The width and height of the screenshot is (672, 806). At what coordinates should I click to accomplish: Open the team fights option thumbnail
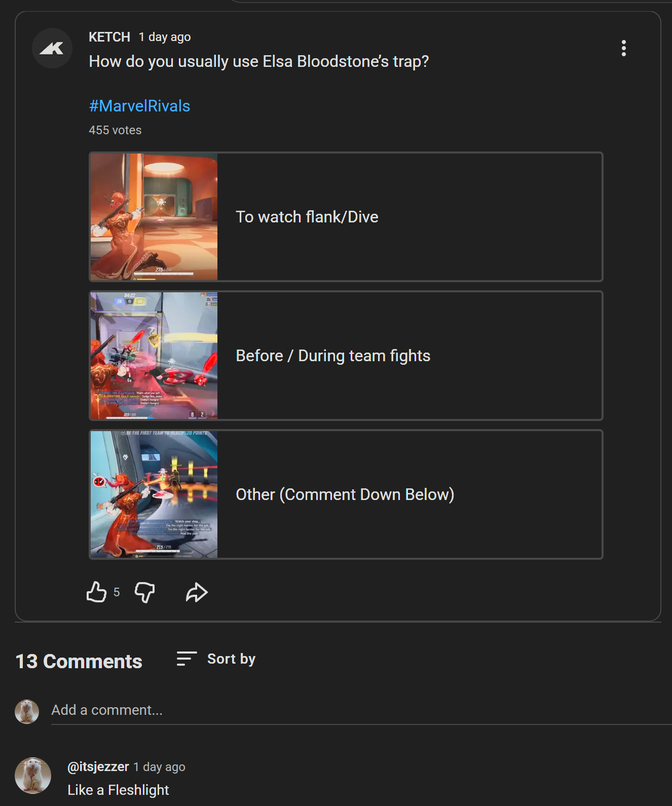(x=154, y=356)
